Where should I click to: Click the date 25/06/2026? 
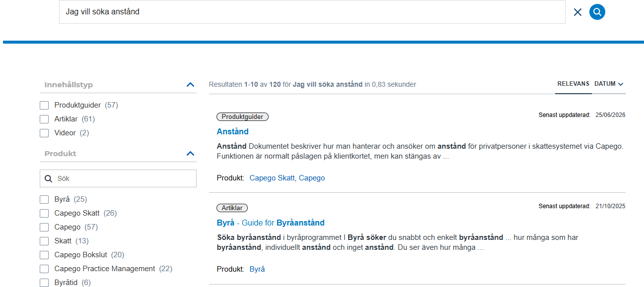pos(610,115)
